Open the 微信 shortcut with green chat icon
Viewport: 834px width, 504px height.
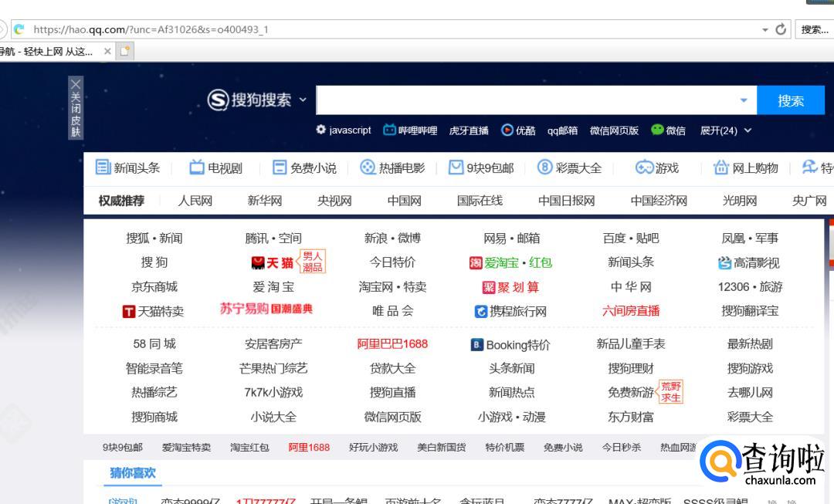[x=669, y=130]
